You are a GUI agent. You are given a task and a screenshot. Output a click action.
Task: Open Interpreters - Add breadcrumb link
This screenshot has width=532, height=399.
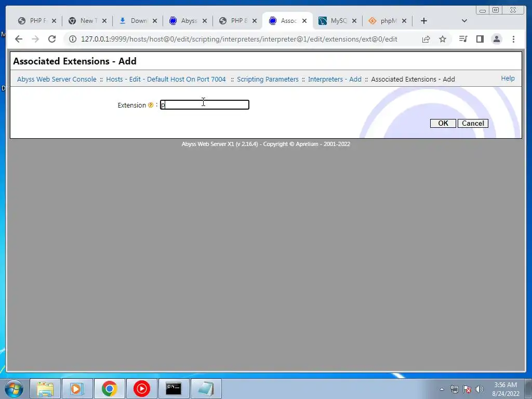click(335, 79)
